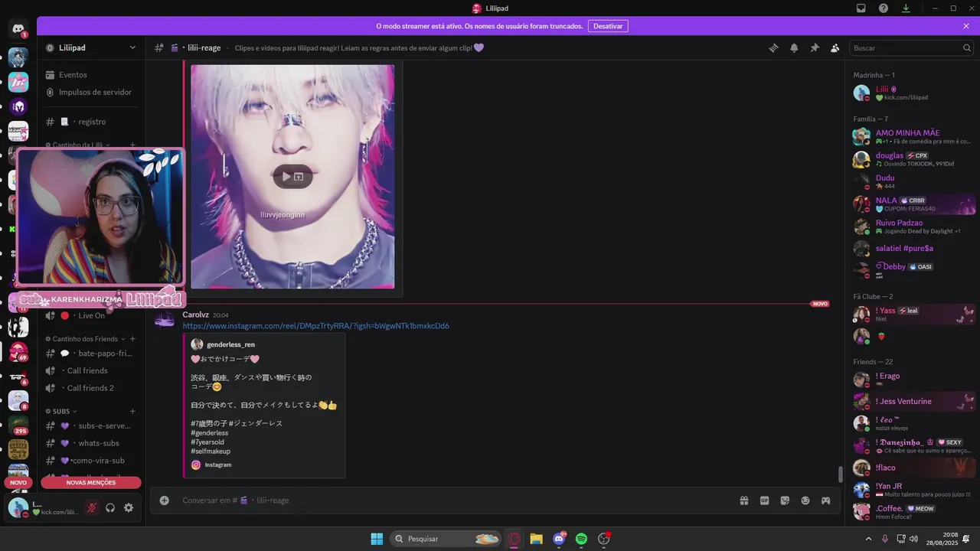
Task: Unmute the microphone in user panel
Action: click(91, 507)
